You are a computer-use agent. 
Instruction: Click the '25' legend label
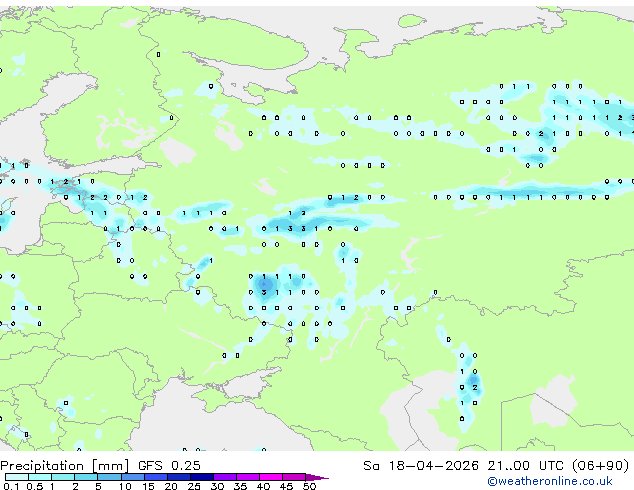[x=194, y=486]
